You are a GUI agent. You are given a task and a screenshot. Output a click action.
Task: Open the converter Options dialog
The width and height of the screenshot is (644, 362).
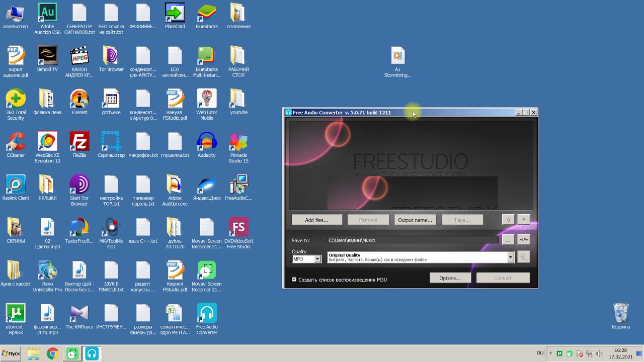(450, 278)
